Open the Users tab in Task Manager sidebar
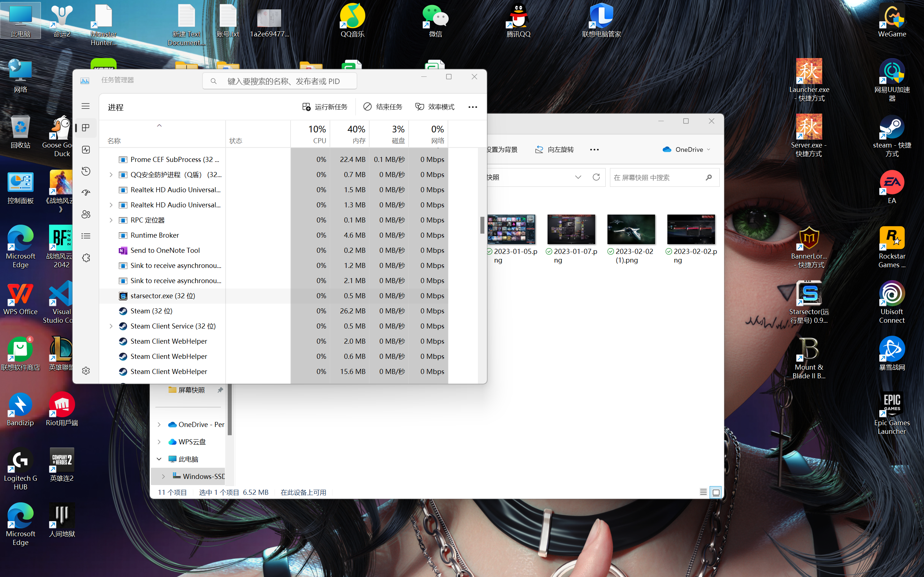The height and width of the screenshot is (577, 924). pyautogui.click(x=86, y=215)
